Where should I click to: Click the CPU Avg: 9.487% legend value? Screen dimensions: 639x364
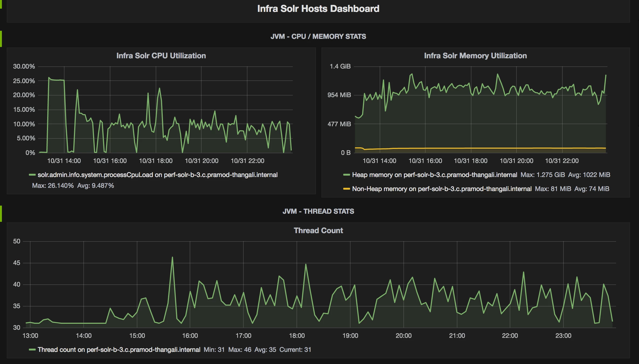(x=96, y=186)
